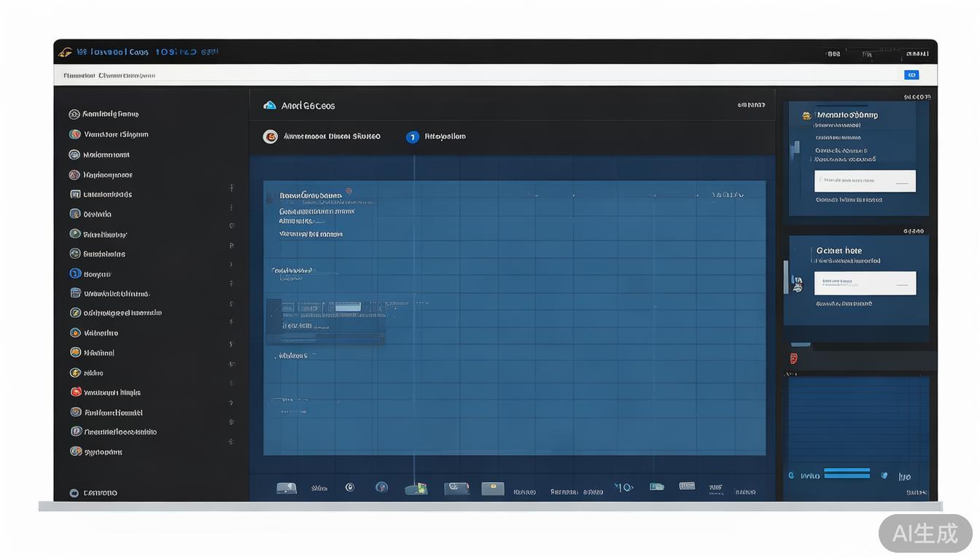Click the app logo in the title bar
980x560 pixels.
click(65, 52)
